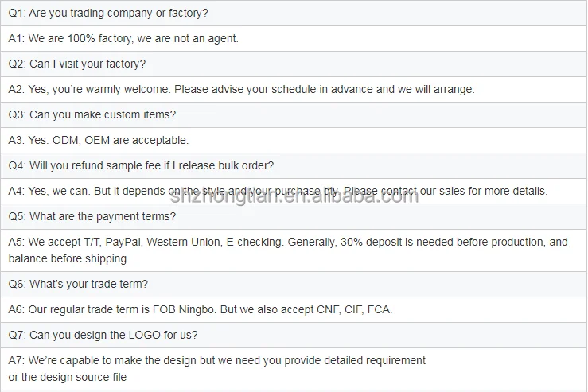Click the Q2 'Can I visit your factory?' row
The width and height of the screenshot is (588, 392).
pos(77,64)
